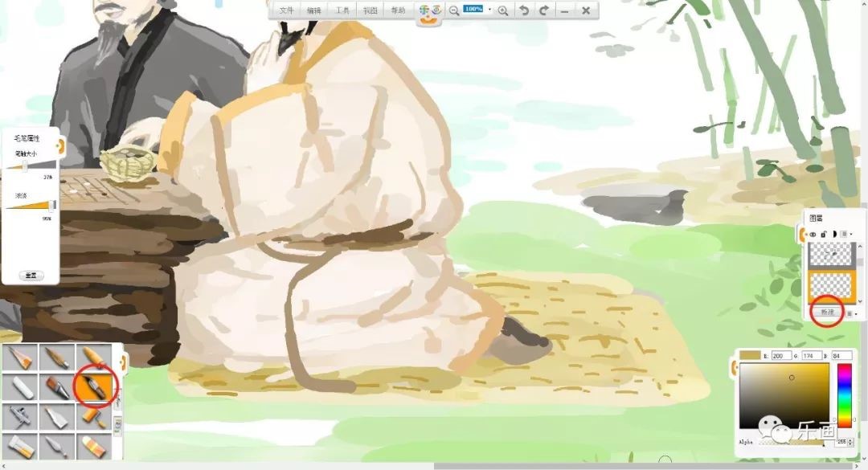This screenshot has height=470, width=868.
Task: Open the 文件 menu
Action: [x=286, y=10]
